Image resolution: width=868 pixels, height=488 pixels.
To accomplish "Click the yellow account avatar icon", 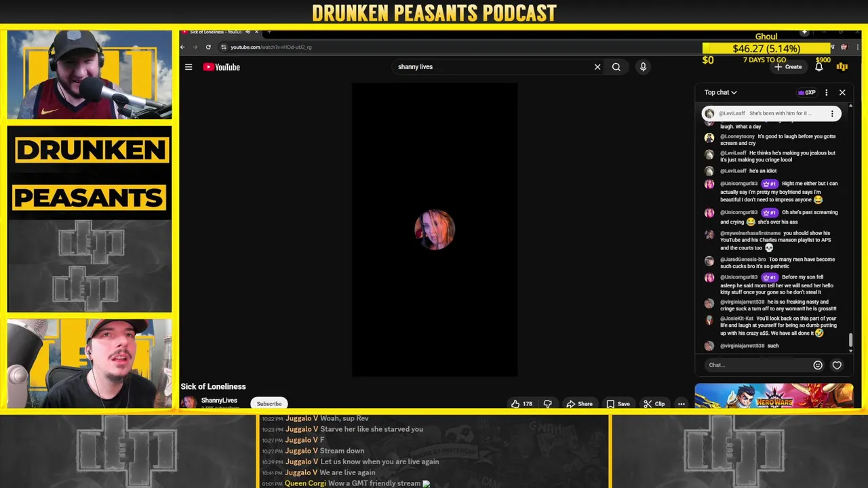I will click(x=842, y=67).
